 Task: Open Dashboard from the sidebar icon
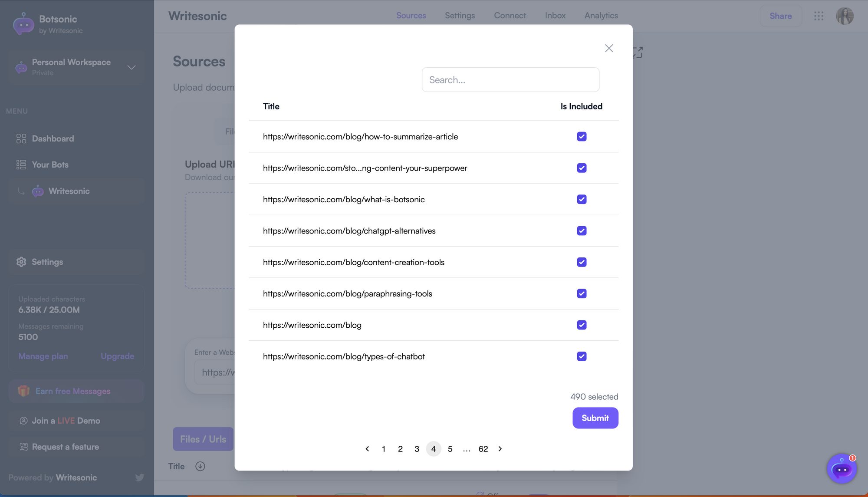(x=21, y=138)
